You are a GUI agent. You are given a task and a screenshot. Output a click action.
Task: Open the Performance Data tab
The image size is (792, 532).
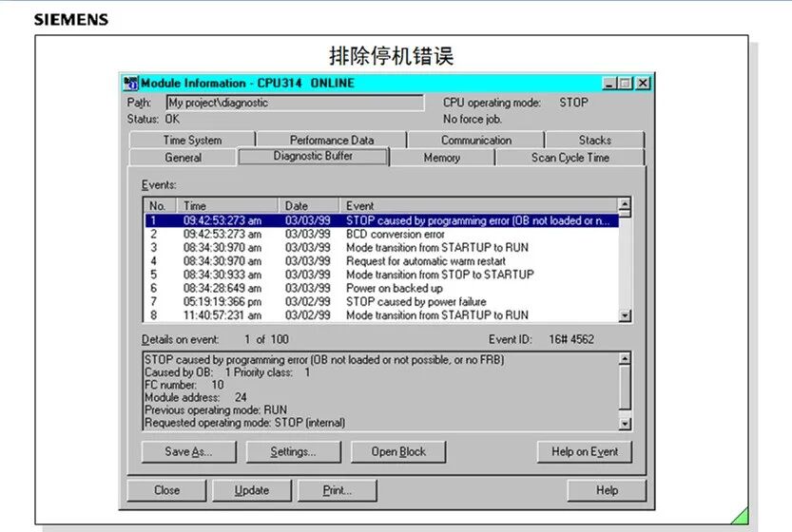pyautogui.click(x=332, y=140)
